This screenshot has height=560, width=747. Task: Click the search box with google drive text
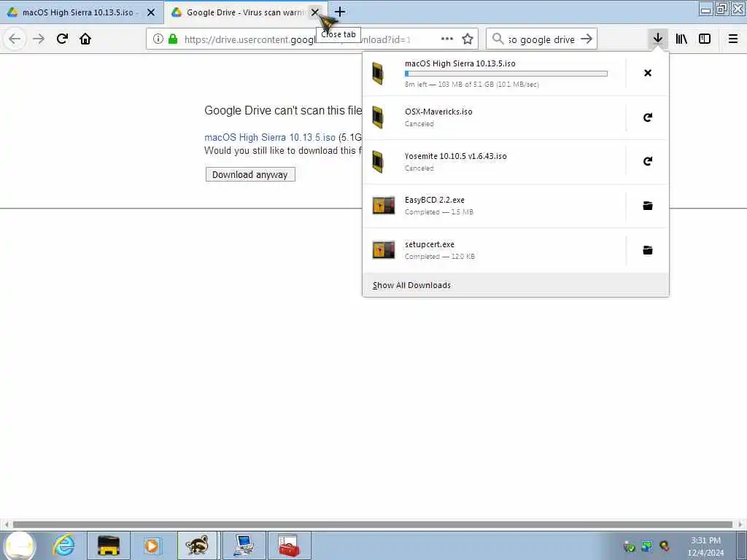click(541, 39)
